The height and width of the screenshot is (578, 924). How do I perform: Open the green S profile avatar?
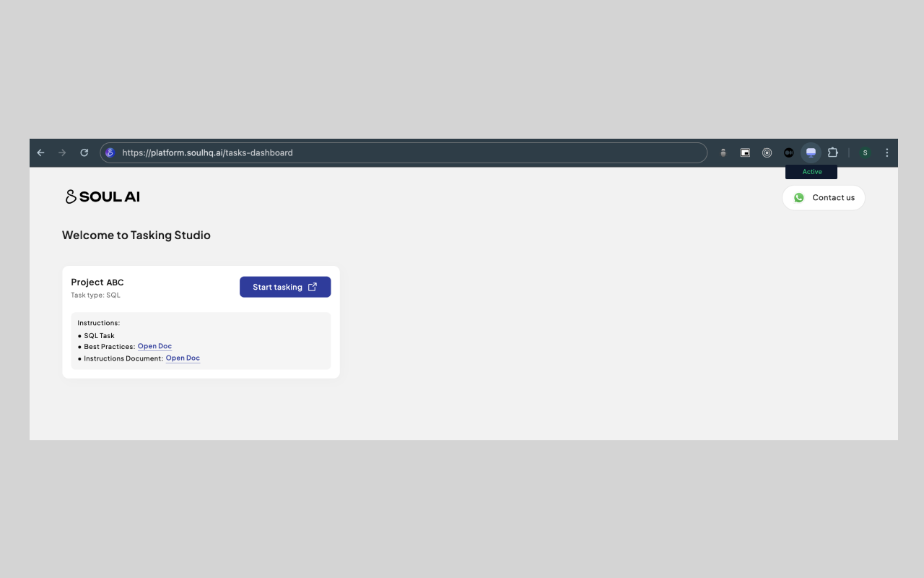866,152
